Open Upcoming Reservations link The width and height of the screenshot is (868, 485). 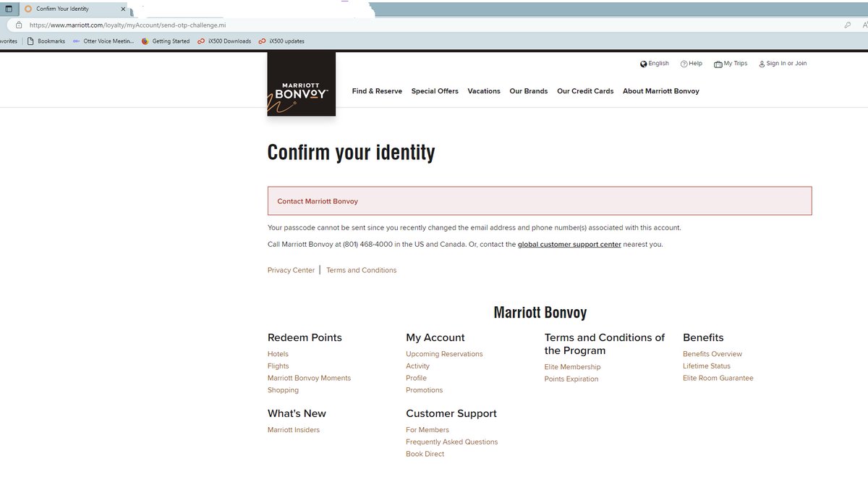tap(444, 354)
